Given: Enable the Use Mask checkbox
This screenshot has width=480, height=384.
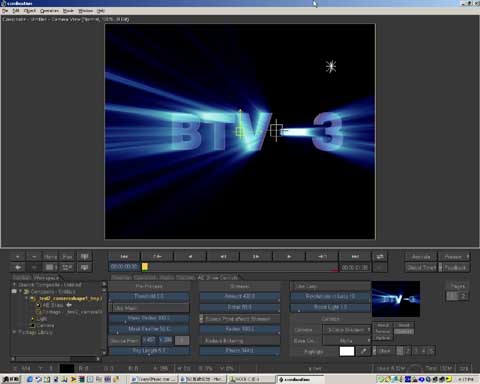Looking at the screenshot, I should coord(149,308).
